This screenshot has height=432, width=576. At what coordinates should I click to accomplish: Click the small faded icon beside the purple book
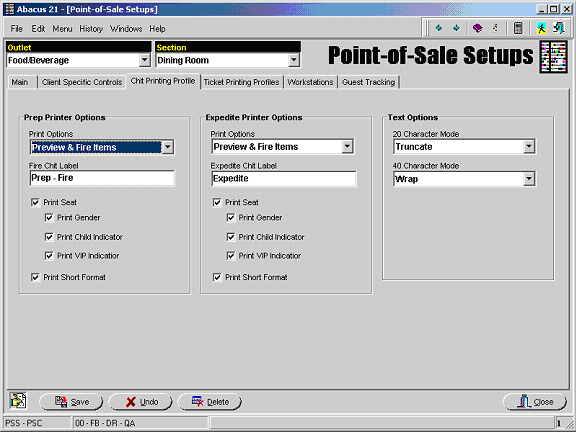click(x=495, y=28)
